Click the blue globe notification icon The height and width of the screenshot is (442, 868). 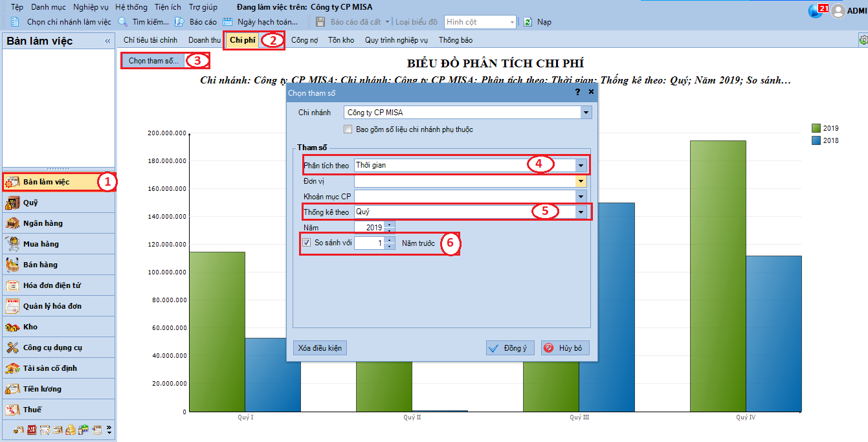tap(815, 11)
